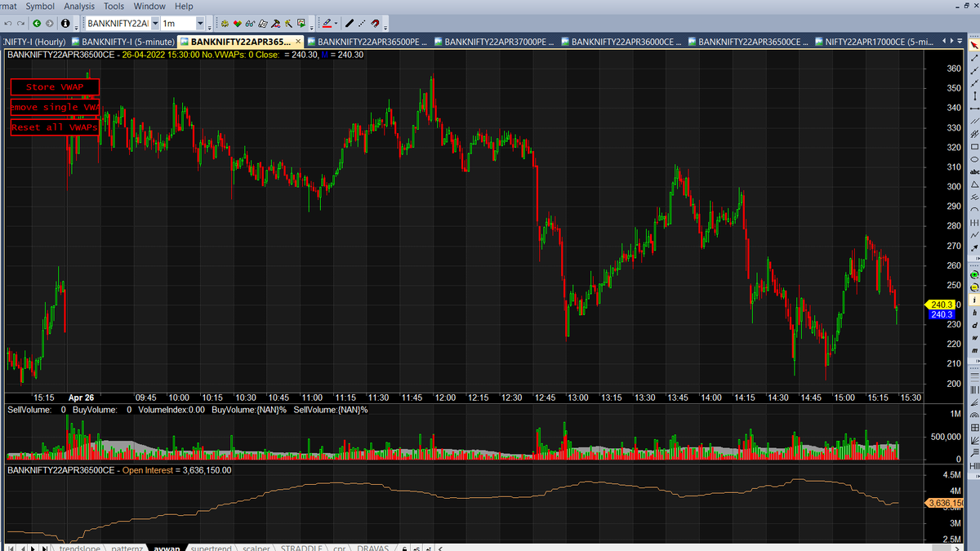Screen dimensions: 980x551
Task: Open the Symbol menu
Action: tap(40, 6)
